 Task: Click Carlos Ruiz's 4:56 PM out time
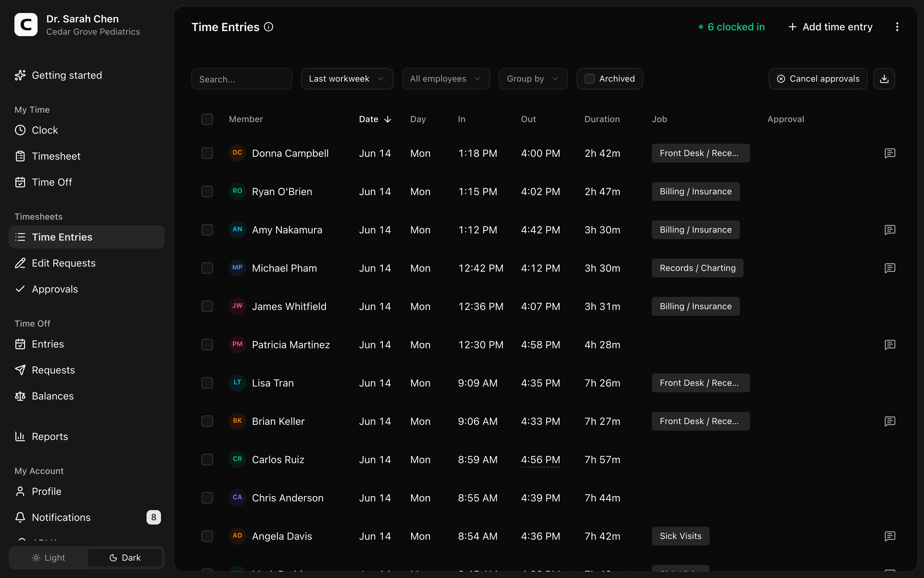pos(540,460)
